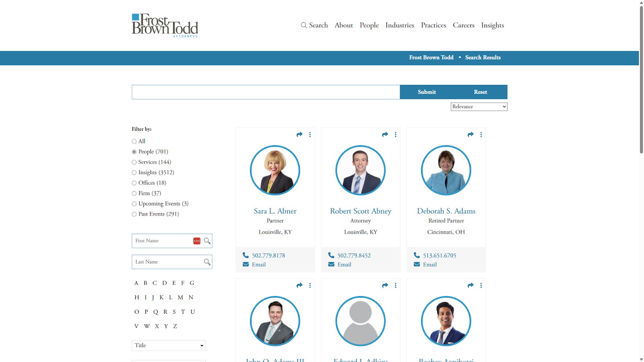Open the Practices menu item
Image resolution: width=644 pixels, height=362 pixels.
pos(433,25)
